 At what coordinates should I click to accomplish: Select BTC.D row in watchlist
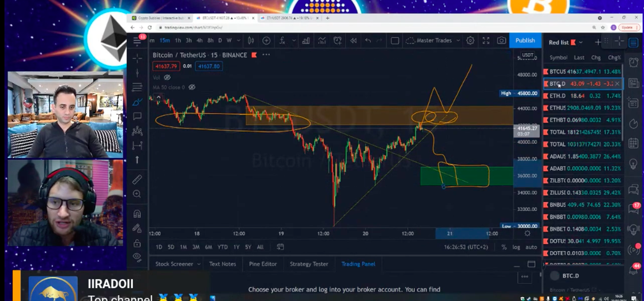[583, 84]
